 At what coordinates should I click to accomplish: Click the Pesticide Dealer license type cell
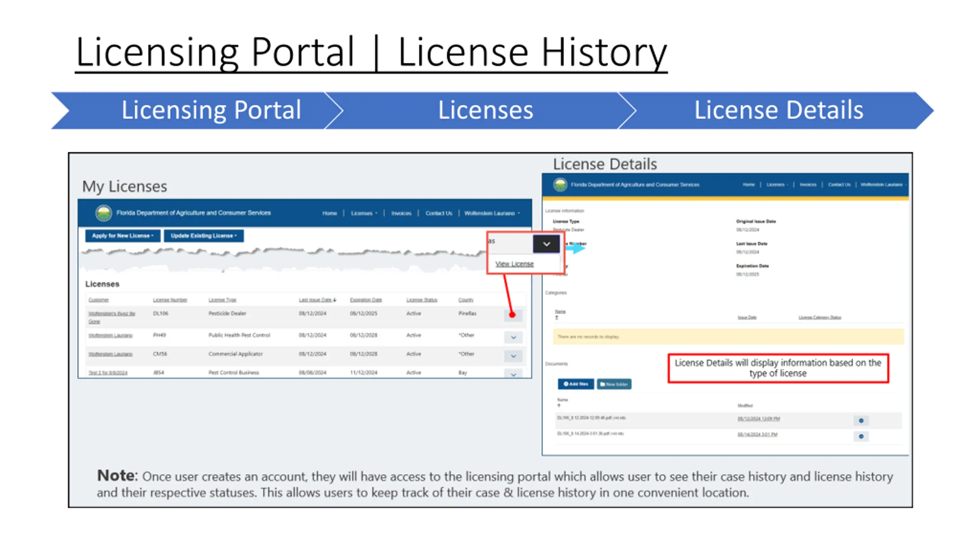(x=227, y=313)
